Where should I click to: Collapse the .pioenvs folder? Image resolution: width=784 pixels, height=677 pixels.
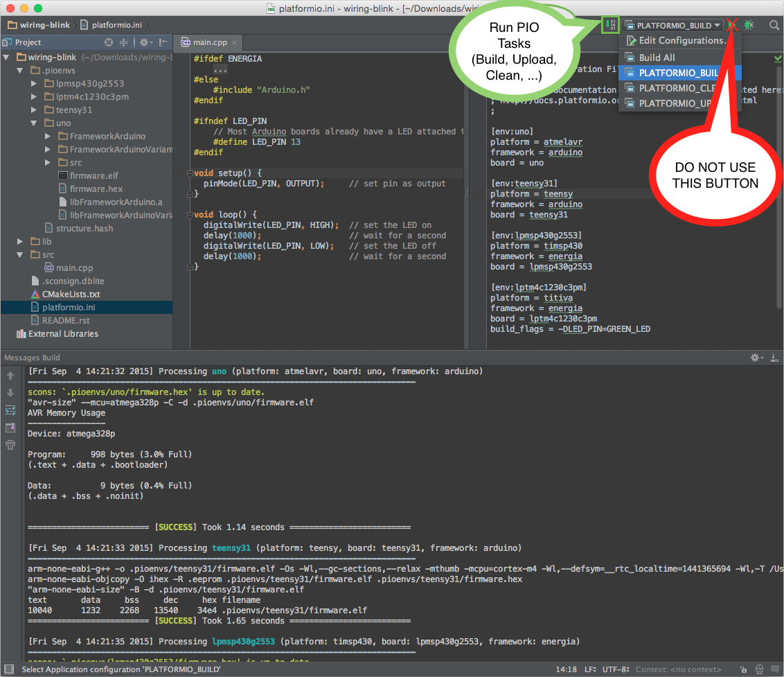(x=20, y=71)
